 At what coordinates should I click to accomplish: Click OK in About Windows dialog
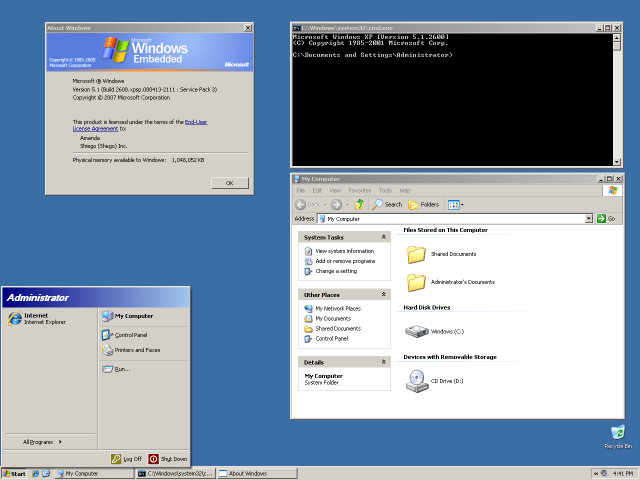[x=230, y=183]
